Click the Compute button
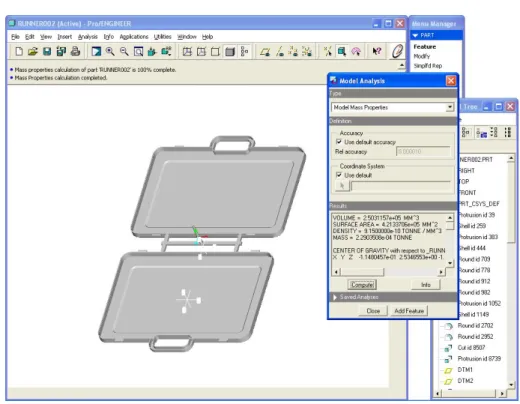The width and height of the screenshot is (520, 404). (362, 285)
